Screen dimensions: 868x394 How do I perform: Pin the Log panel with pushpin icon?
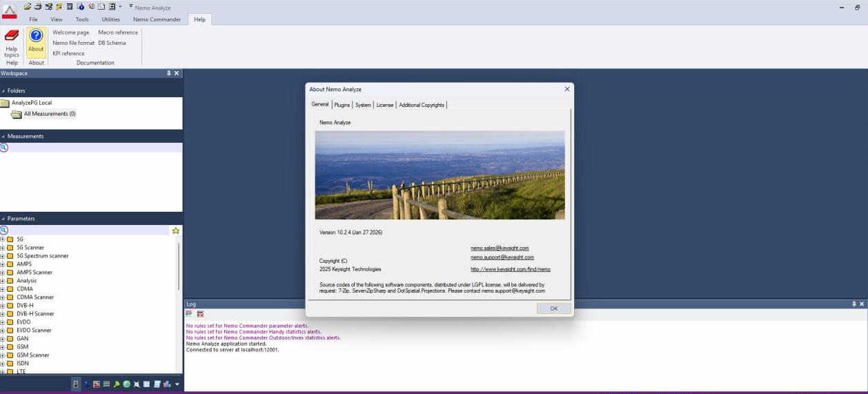click(x=854, y=304)
